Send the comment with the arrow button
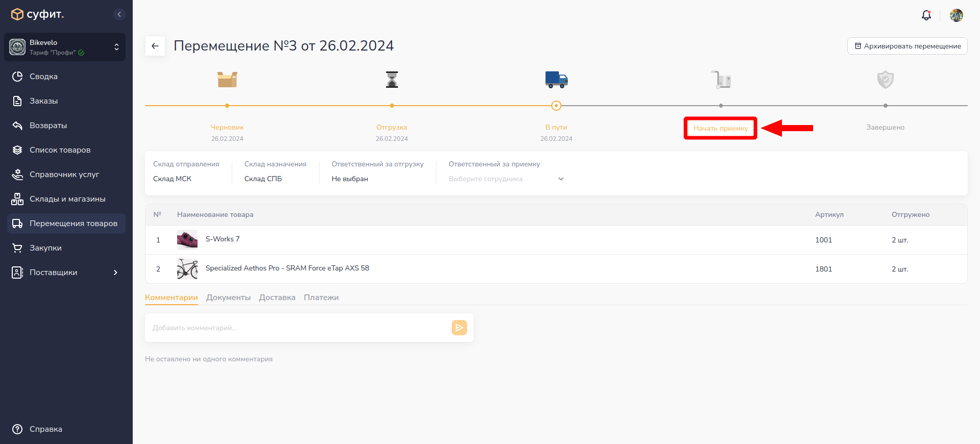Image resolution: width=980 pixels, height=444 pixels. point(459,328)
